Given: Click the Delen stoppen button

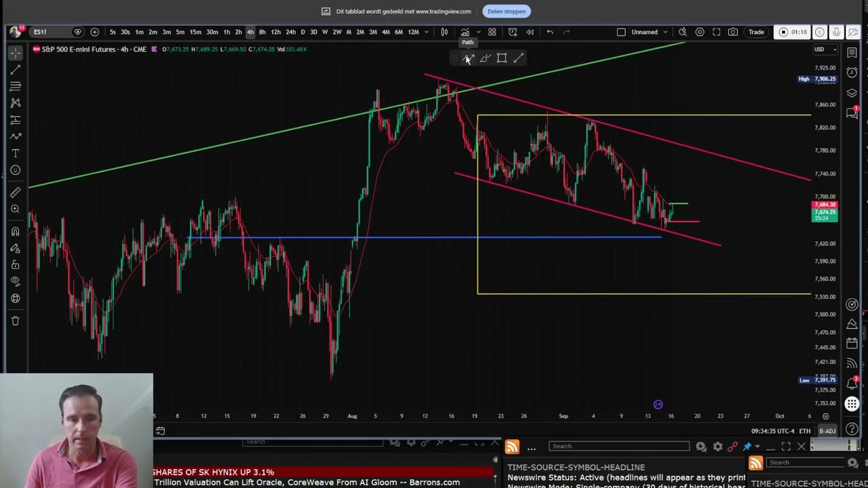Looking at the screenshot, I should click(x=507, y=12).
